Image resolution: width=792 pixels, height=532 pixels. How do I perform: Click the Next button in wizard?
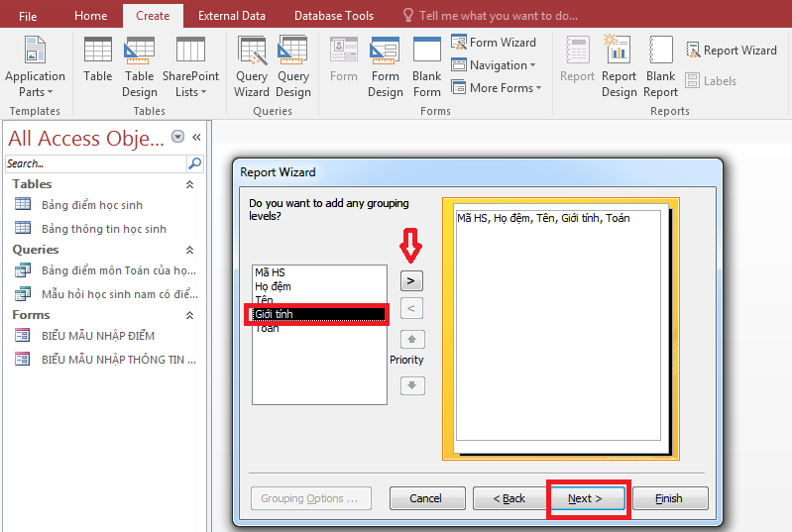coord(587,498)
